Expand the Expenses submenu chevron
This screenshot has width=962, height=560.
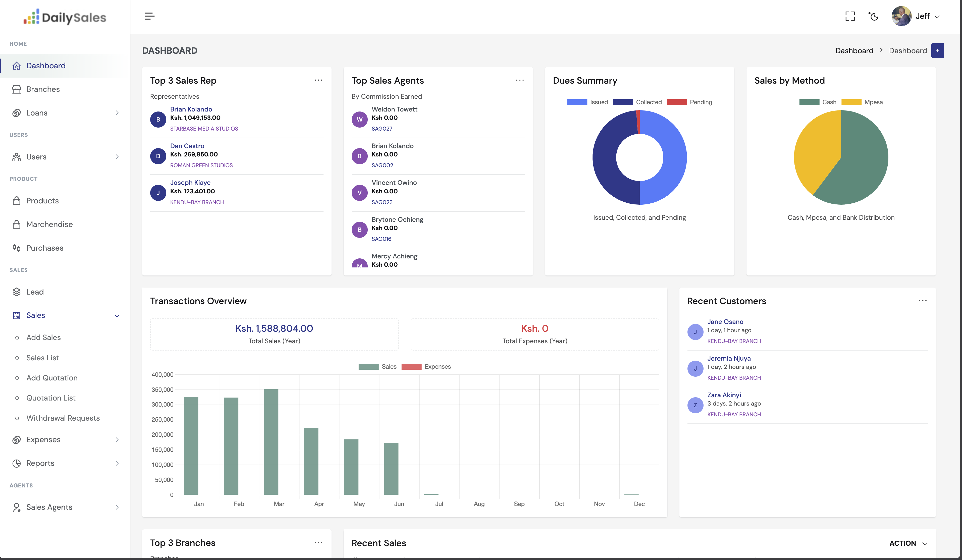click(117, 440)
